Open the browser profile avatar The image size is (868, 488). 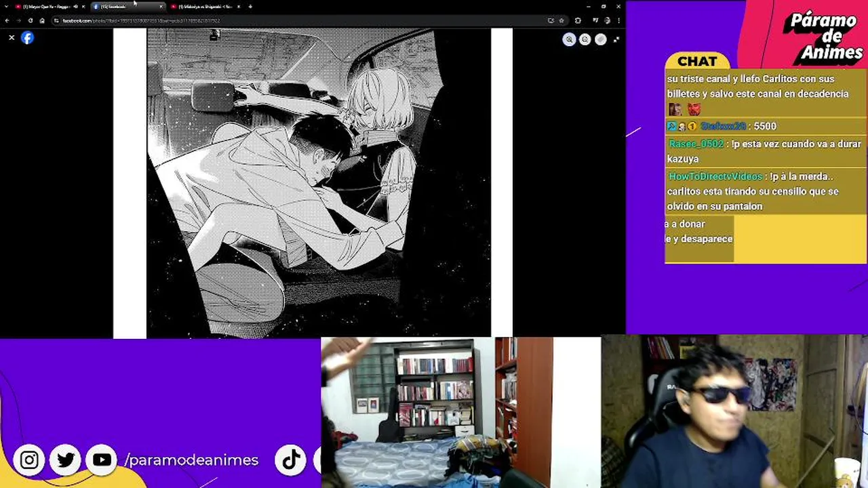607,20
